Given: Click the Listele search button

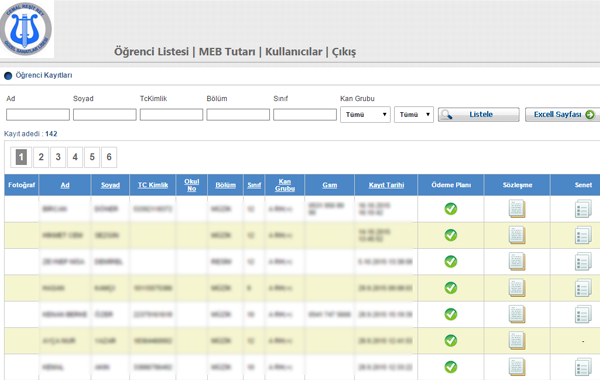Looking at the screenshot, I should point(479,114).
